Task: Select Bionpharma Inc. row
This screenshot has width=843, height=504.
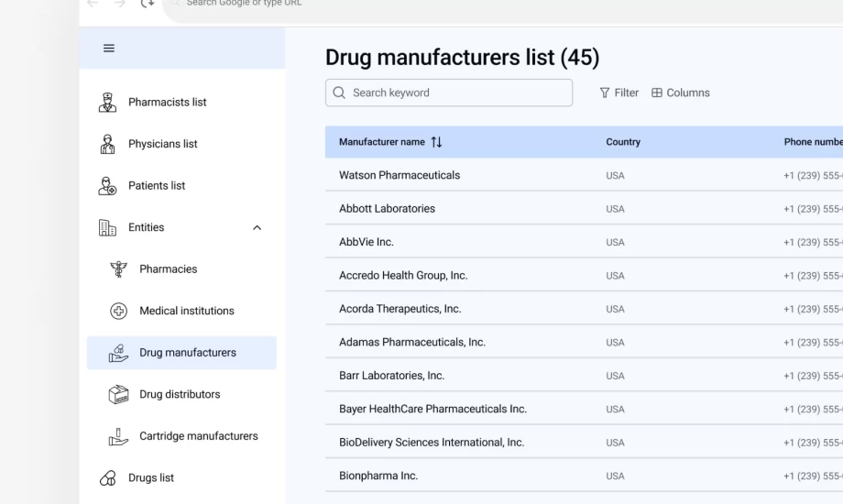Action: click(584, 476)
